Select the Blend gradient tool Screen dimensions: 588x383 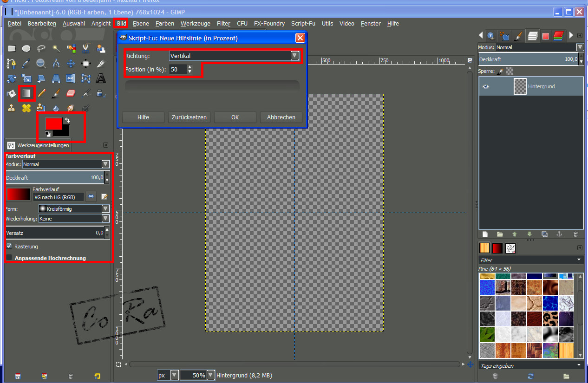26,94
